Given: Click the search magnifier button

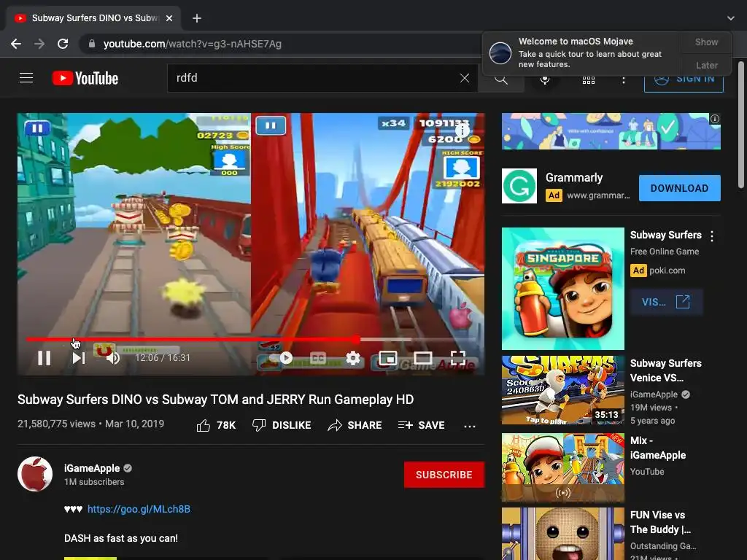Looking at the screenshot, I should (x=500, y=79).
